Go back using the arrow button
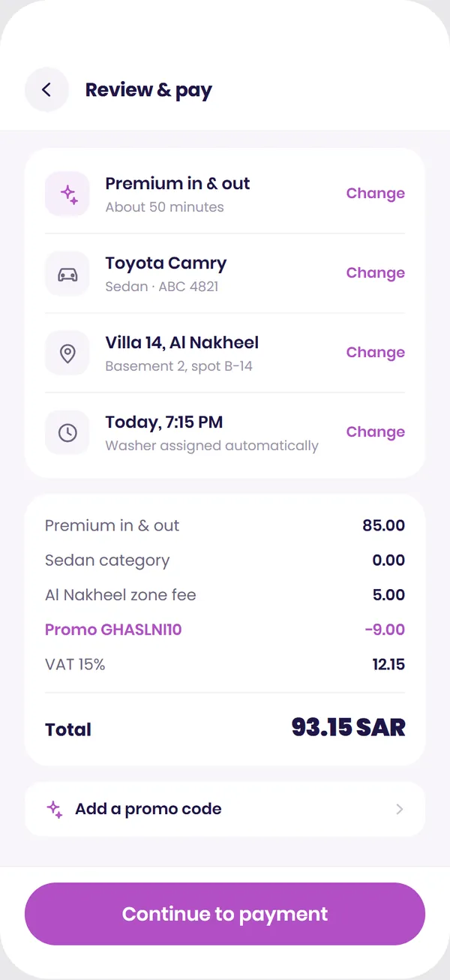Image resolution: width=450 pixels, height=980 pixels. (46, 90)
